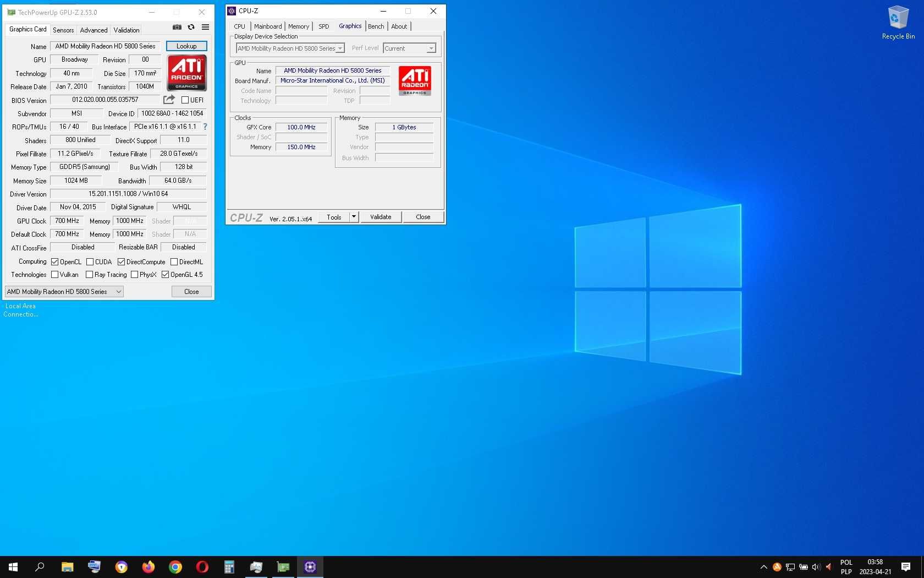The height and width of the screenshot is (578, 924).
Task: Click the POL PLP language indicator
Action: (846, 567)
